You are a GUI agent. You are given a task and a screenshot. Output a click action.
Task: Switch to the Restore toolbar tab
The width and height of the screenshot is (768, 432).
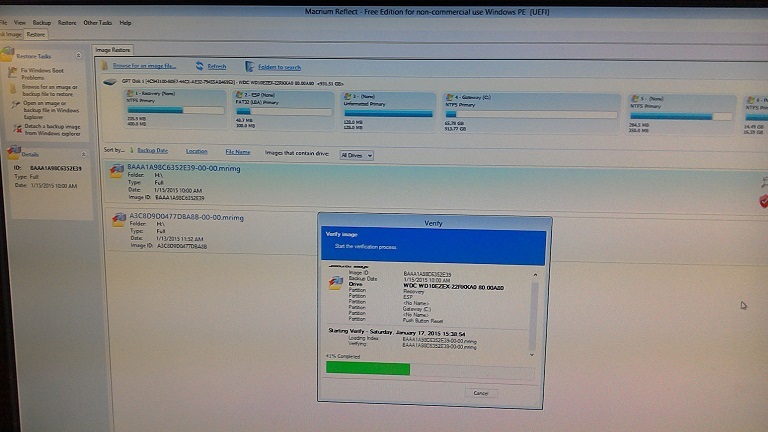36,34
